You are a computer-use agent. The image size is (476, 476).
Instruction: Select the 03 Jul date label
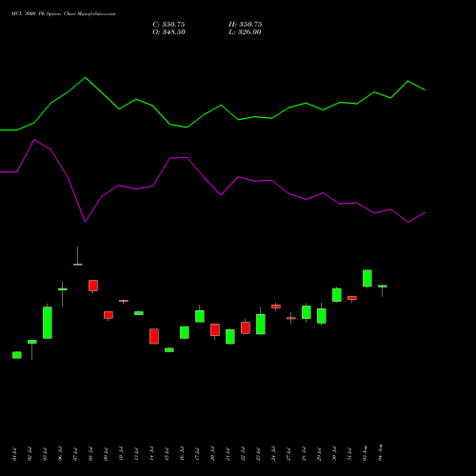[45, 454]
